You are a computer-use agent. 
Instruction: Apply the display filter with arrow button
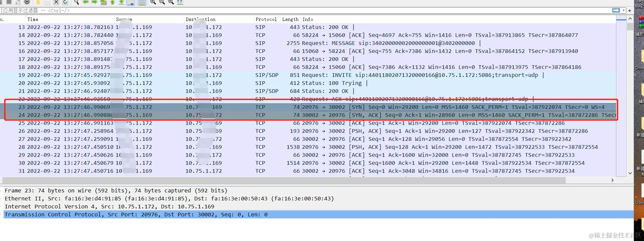[616, 10]
